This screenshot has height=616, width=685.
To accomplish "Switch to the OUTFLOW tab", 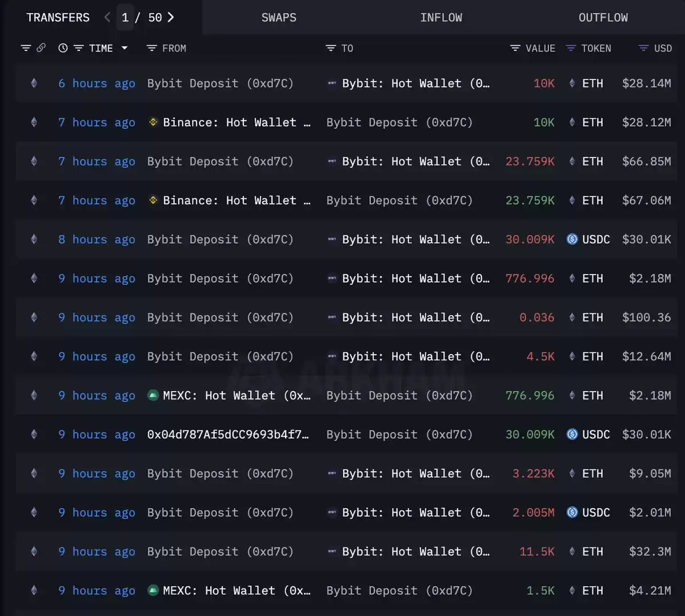I will [x=603, y=18].
